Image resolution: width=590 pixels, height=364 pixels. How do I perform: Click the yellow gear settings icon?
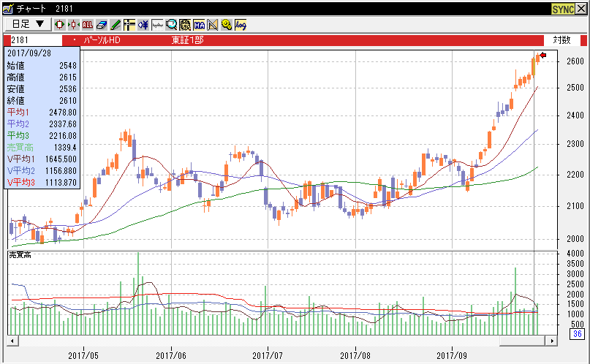click(227, 24)
